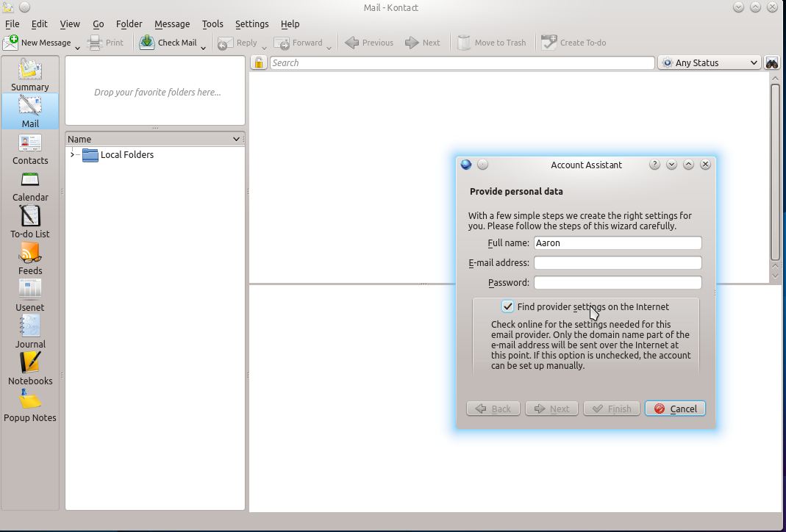This screenshot has height=532, width=786.
Task: Click the E-mail address input field
Action: pos(618,263)
